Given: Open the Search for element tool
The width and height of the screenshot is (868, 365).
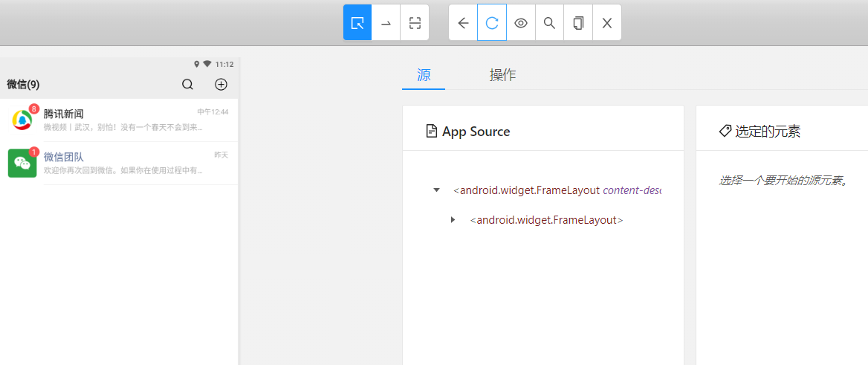Looking at the screenshot, I should click(550, 23).
